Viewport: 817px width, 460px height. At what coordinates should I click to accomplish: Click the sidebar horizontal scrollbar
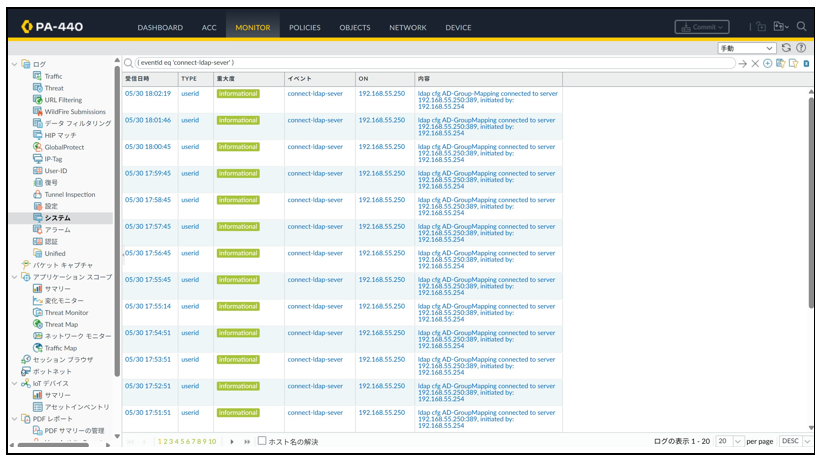(x=53, y=445)
